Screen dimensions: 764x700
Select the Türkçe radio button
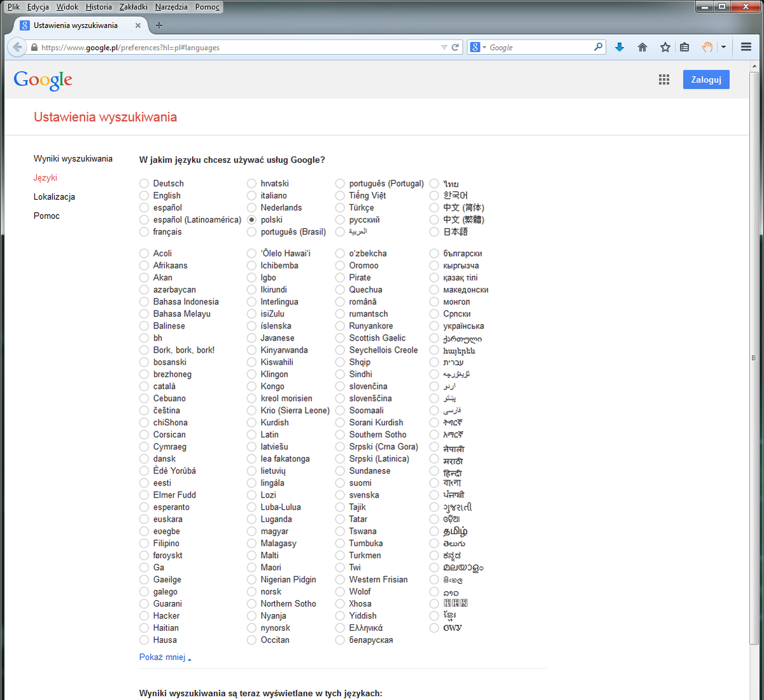340,207
